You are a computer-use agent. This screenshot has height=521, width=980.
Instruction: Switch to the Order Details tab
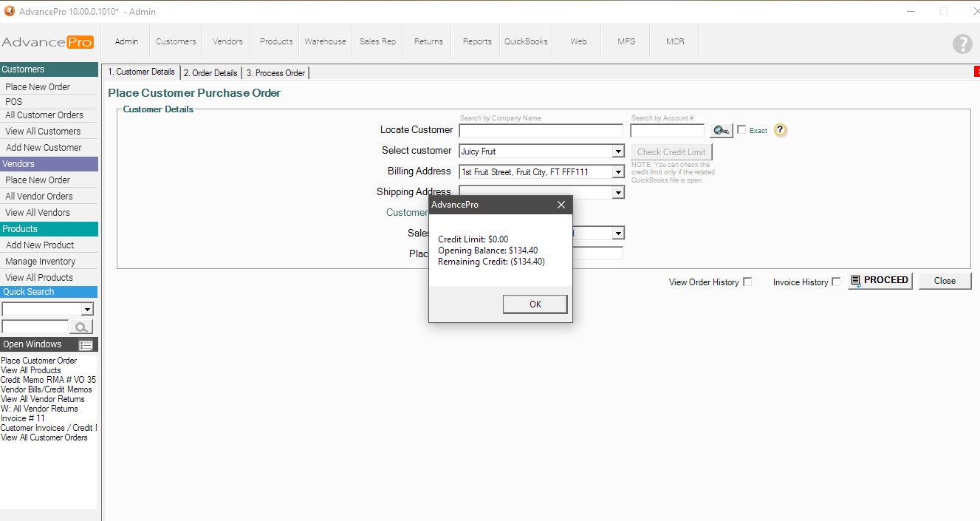coord(210,73)
